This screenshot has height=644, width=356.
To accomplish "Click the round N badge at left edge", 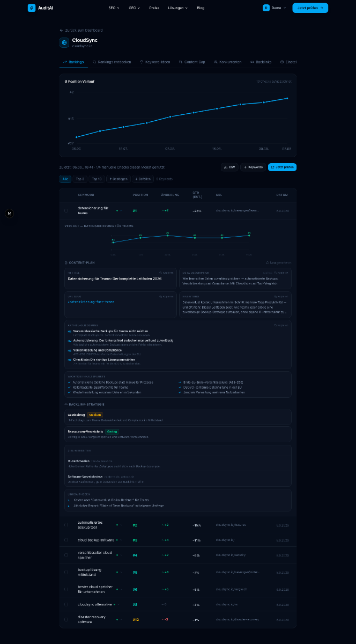I will [x=9, y=214].
